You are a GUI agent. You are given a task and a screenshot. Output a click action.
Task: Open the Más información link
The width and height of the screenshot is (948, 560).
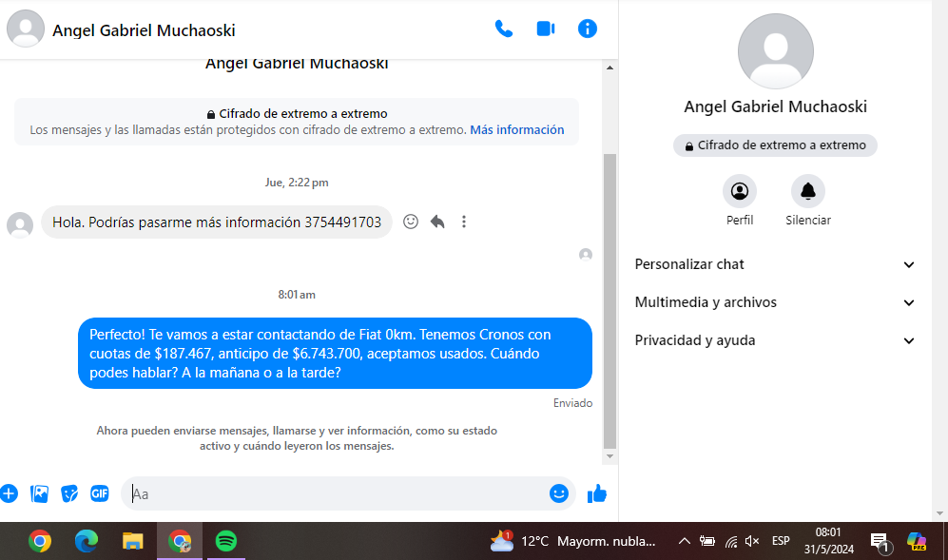tap(517, 129)
